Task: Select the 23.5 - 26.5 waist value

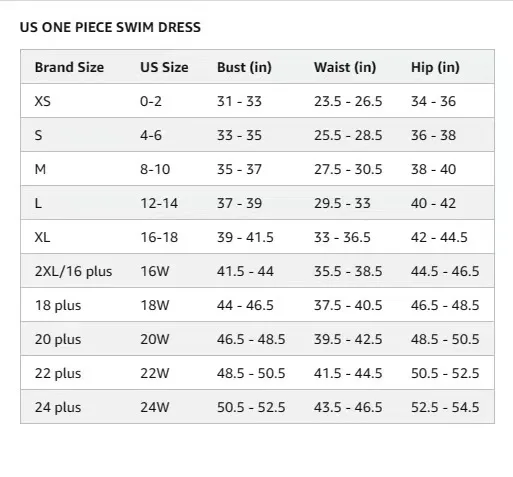Action: (348, 101)
